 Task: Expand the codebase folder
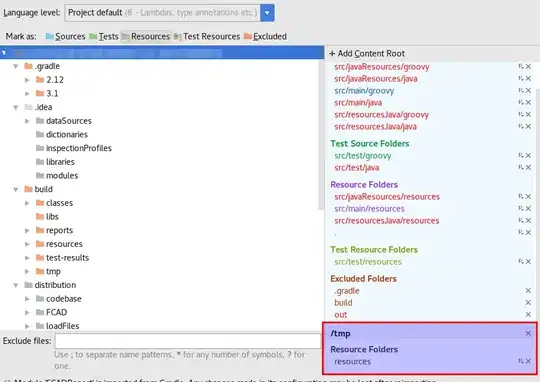[27, 299]
